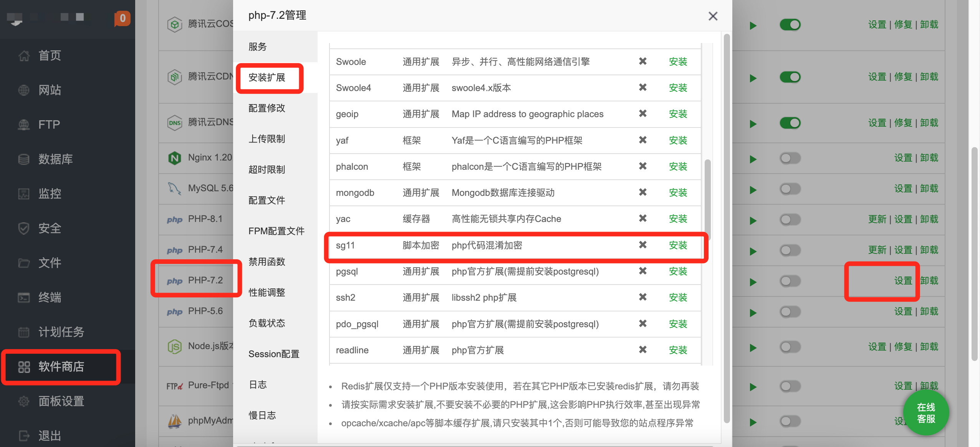The height and width of the screenshot is (447, 980).
Task: Toggle off the 腾讯云COS switch
Action: pos(790,25)
